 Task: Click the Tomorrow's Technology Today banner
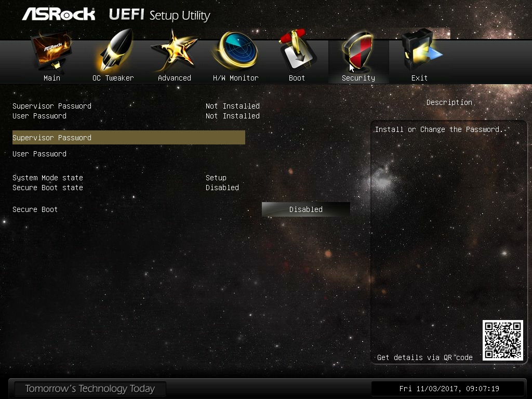pyautogui.click(x=90, y=389)
